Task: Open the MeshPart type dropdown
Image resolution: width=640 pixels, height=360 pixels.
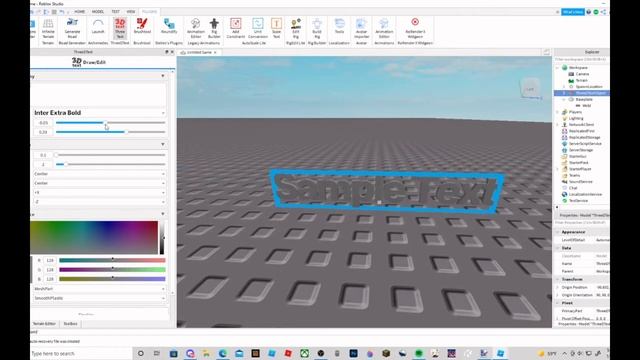Action: [x=99, y=289]
